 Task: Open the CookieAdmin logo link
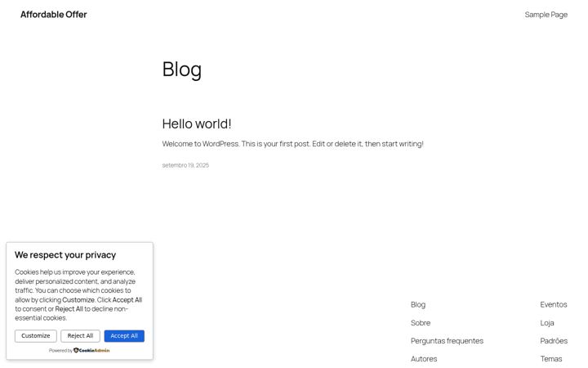coord(91,350)
